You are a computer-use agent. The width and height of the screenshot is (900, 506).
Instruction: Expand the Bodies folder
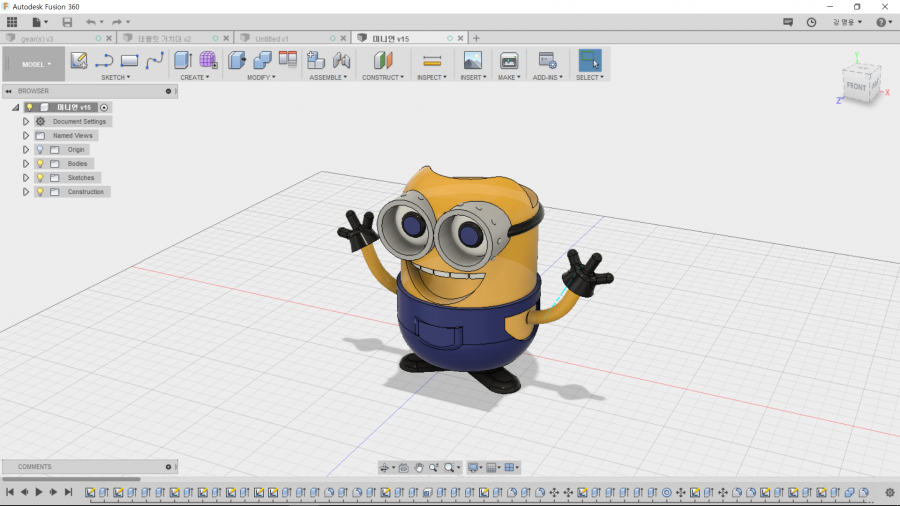26,164
